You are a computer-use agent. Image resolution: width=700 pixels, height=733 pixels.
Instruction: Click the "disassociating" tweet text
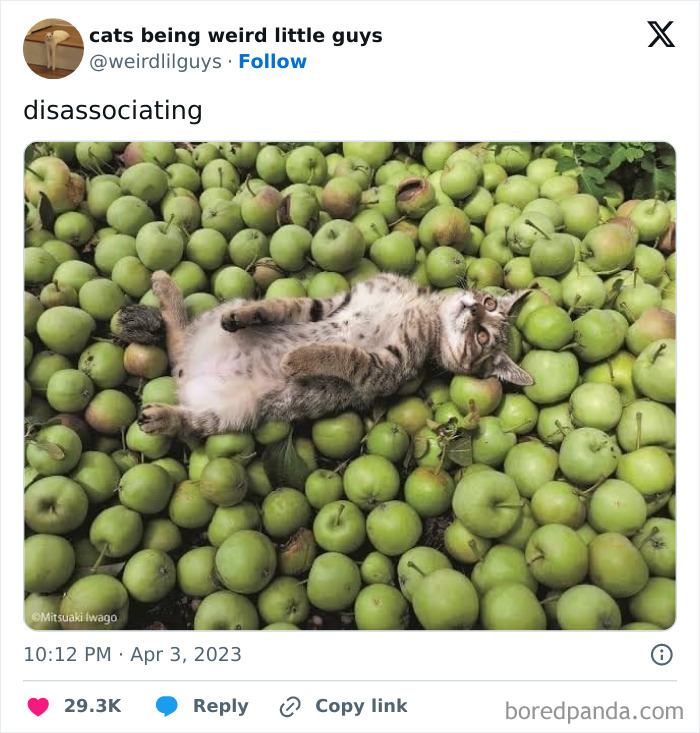click(x=112, y=110)
